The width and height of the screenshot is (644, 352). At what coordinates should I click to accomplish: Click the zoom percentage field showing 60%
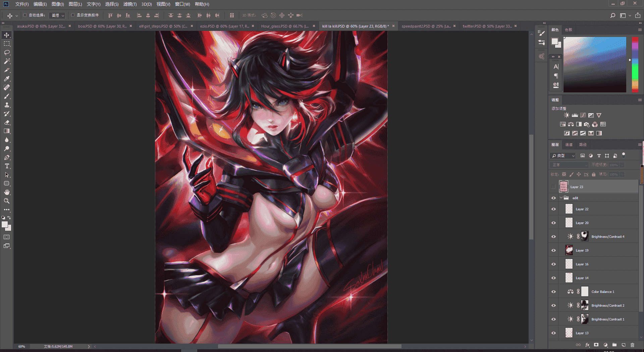click(22, 346)
